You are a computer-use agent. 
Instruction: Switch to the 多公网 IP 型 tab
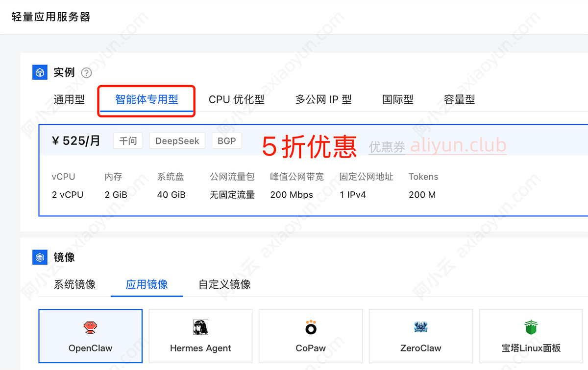click(323, 99)
